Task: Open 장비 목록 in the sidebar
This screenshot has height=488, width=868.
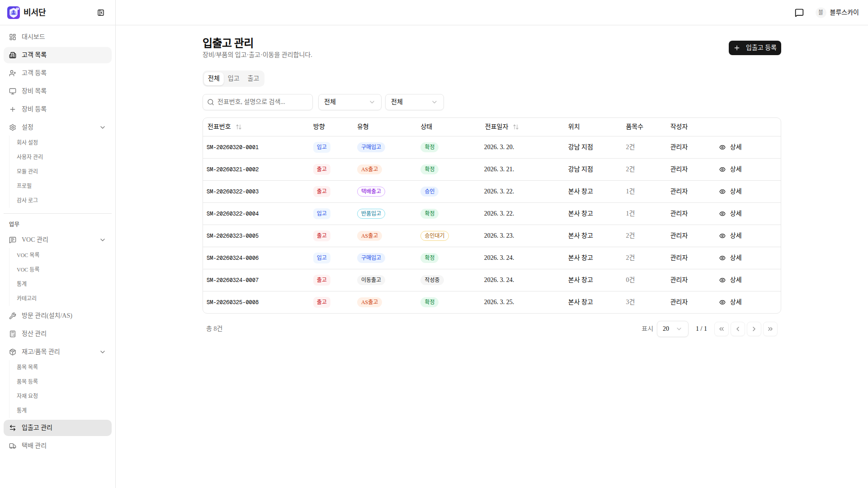Action: pos(57,91)
